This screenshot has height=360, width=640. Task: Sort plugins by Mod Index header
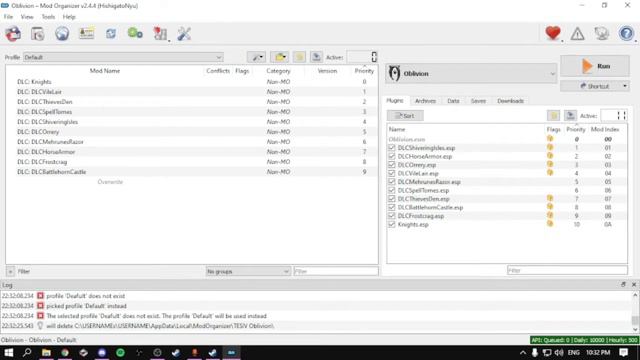pyautogui.click(x=605, y=129)
